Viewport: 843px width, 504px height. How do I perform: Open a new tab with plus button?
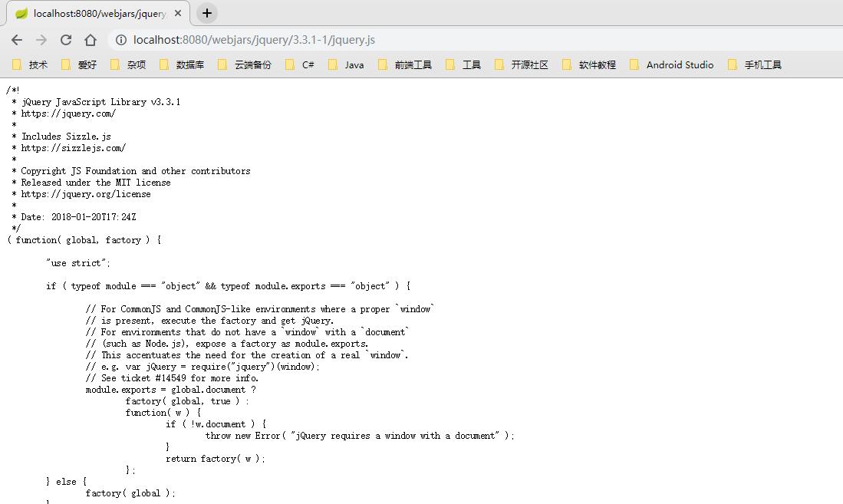coord(207,13)
